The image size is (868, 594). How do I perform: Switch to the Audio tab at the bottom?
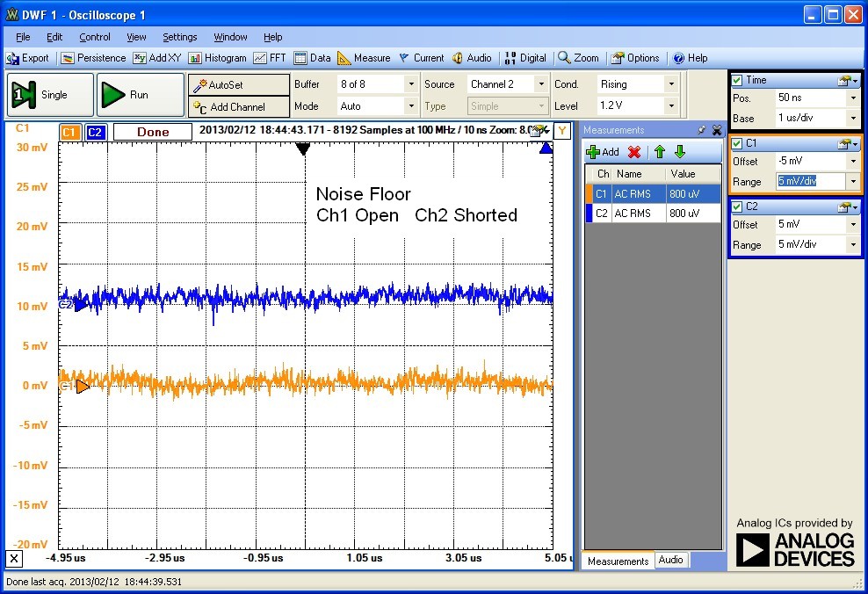pos(671,560)
